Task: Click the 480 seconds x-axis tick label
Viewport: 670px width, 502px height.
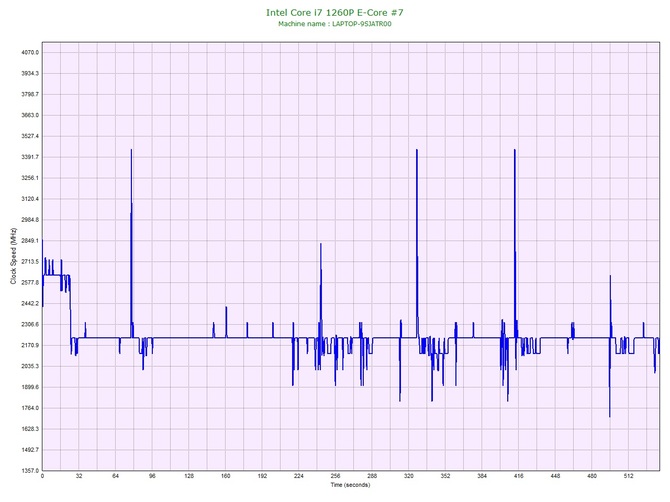Action: 592,476
